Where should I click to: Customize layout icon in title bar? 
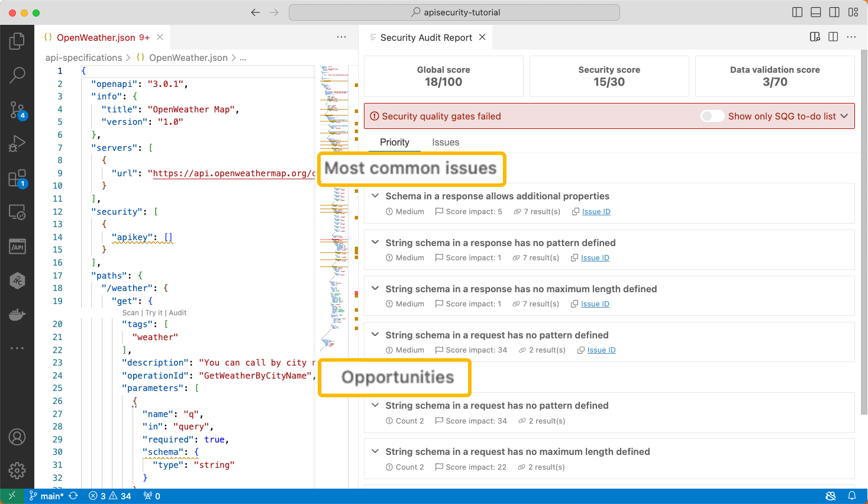(x=853, y=12)
